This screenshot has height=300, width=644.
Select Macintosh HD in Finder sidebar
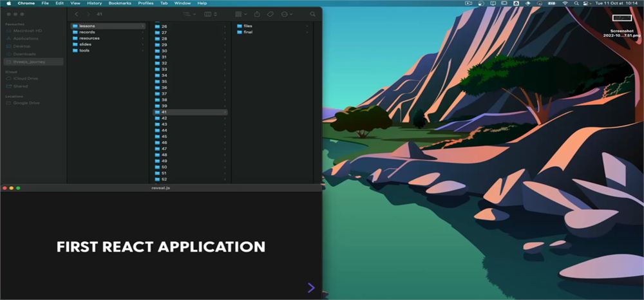(x=33, y=31)
